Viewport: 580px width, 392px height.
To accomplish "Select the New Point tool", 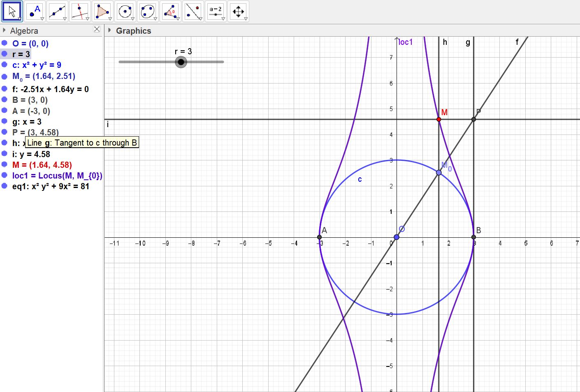I will pyautogui.click(x=35, y=12).
